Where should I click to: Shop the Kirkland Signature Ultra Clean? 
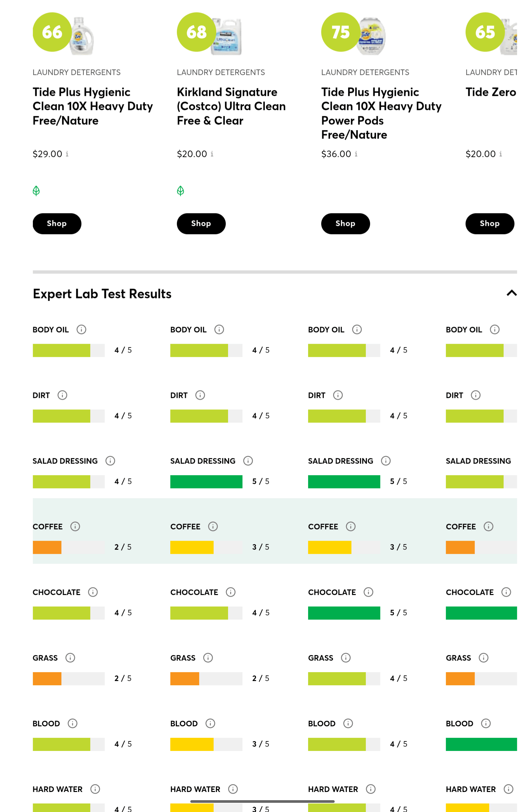pos(201,224)
